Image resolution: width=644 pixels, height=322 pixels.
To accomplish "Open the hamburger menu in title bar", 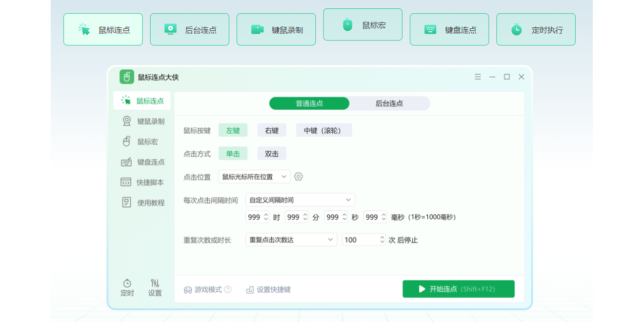I will (478, 77).
